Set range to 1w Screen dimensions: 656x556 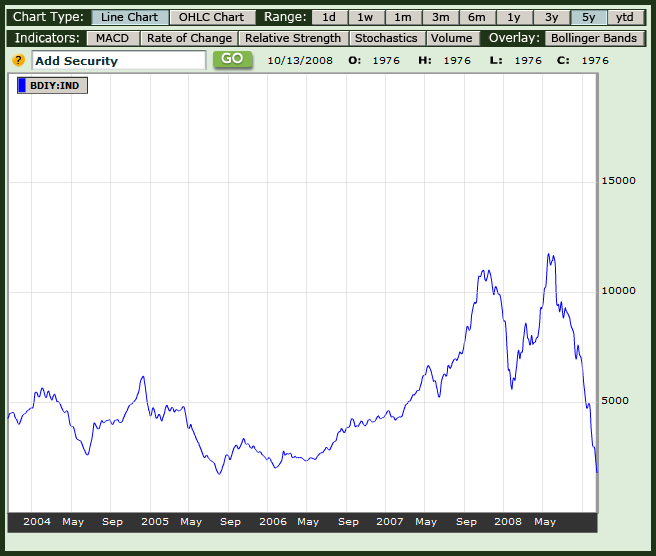pos(366,17)
